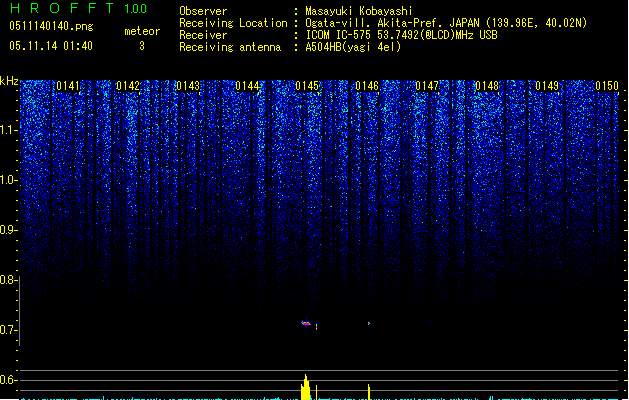Click the yellow power spike below 0146

pos(369,392)
